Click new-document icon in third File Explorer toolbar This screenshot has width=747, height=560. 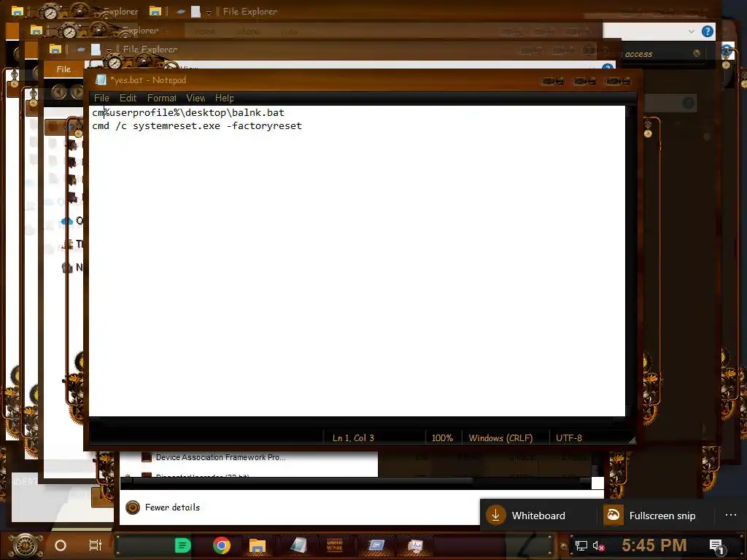coord(96,50)
